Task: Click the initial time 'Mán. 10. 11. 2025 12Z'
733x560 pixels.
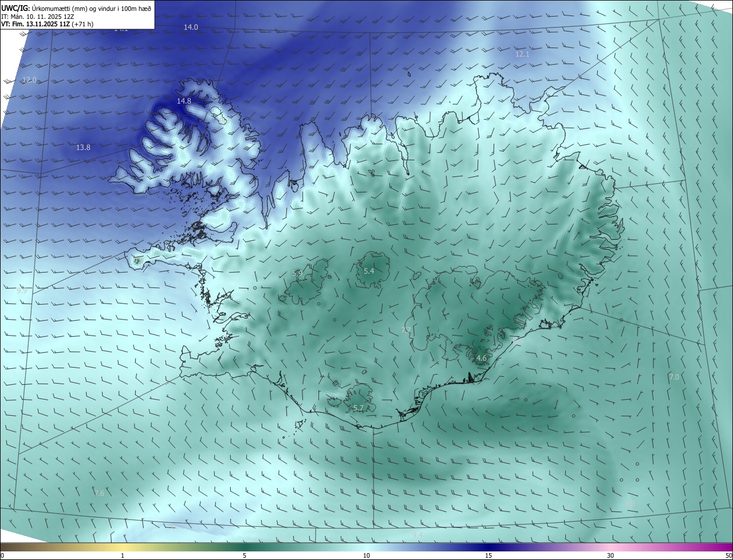Action: pyautogui.click(x=42, y=17)
